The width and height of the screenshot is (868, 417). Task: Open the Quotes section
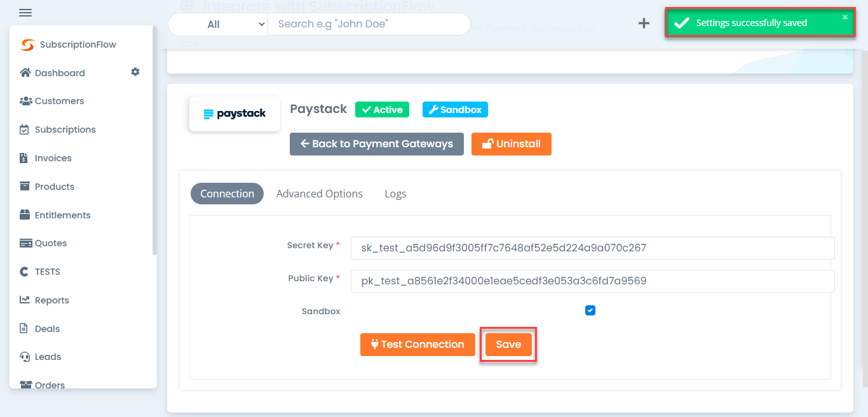tap(51, 242)
